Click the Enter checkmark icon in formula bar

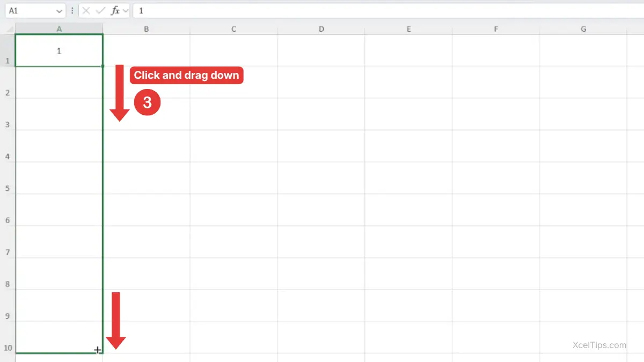coord(100,11)
